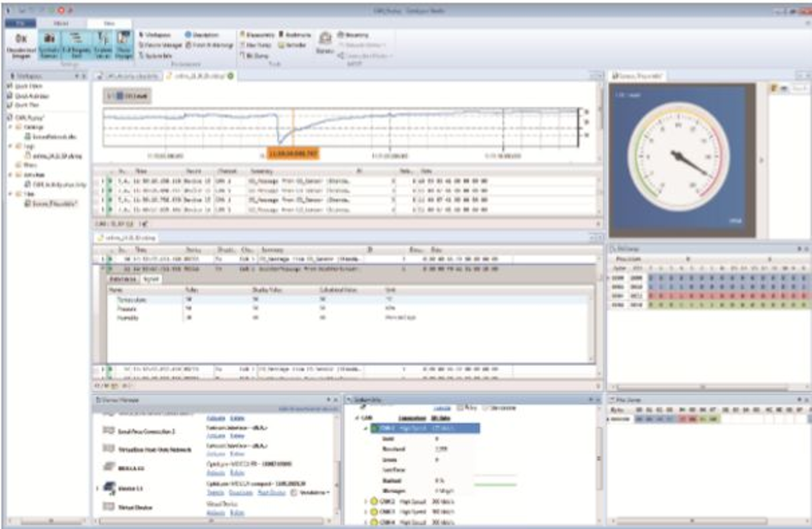The height and width of the screenshot is (529, 812).
Task: Click the round gauge dial in the screen panel
Action: point(679,157)
